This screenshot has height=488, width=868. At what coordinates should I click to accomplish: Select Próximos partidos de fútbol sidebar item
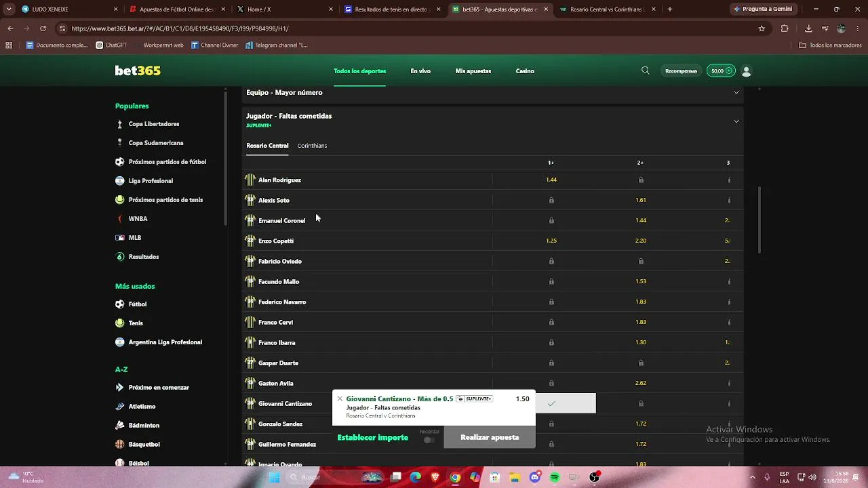coord(167,162)
